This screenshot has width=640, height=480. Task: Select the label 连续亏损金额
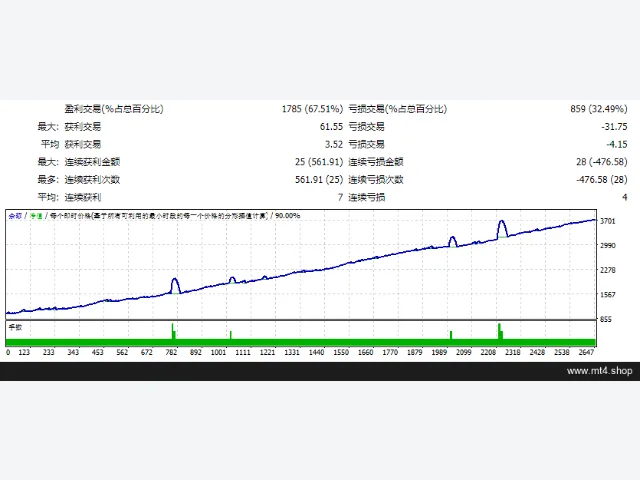click(x=376, y=162)
